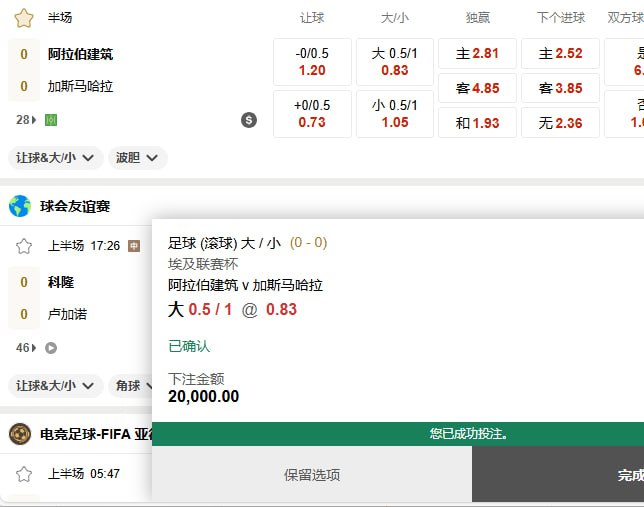The height and width of the screenshot is (507, 644).
Task: Click the video play icon beside 46
Action: pyautogui.click(x=51, y=348)
